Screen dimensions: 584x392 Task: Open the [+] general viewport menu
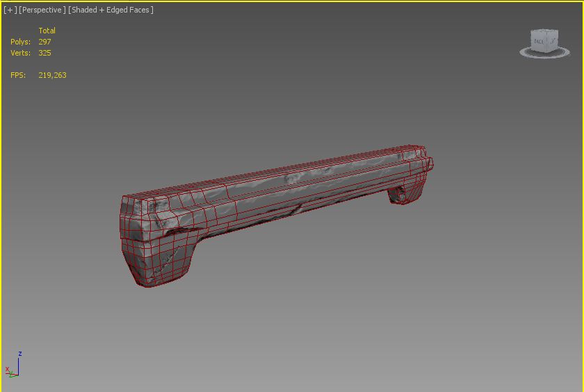point(10,10)
